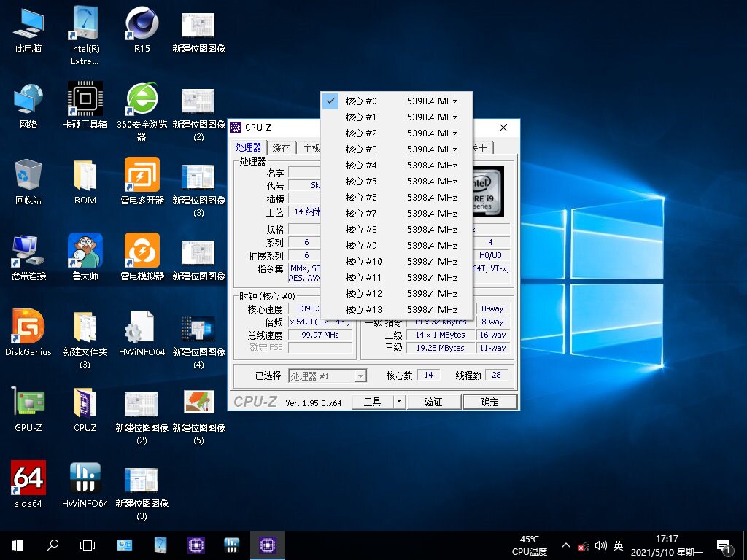Open the R15 Cinebench shortcut
Screen dimensions: 747x560
coord(142,29)
